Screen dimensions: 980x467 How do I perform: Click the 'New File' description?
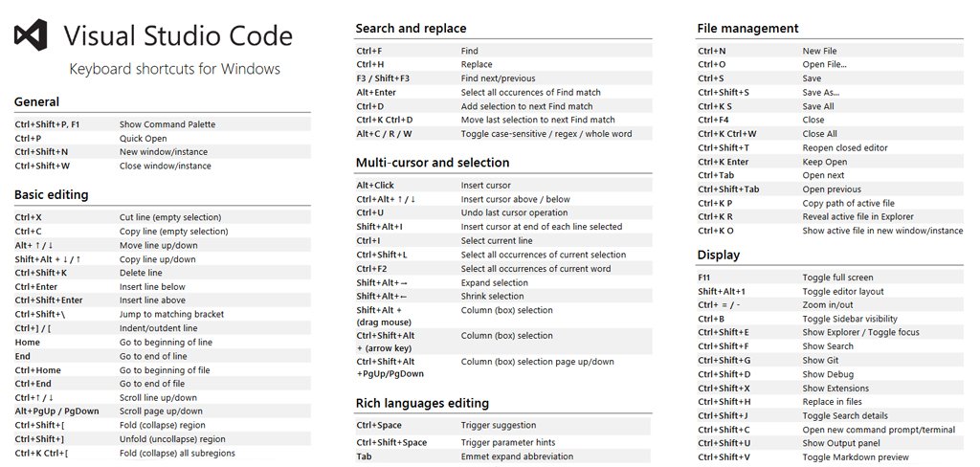(819, 51)
